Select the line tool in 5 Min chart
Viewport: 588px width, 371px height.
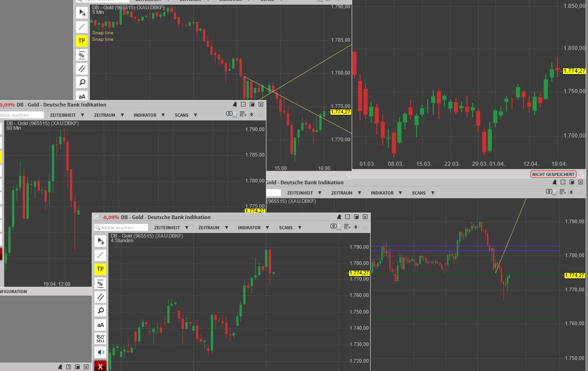82,27
